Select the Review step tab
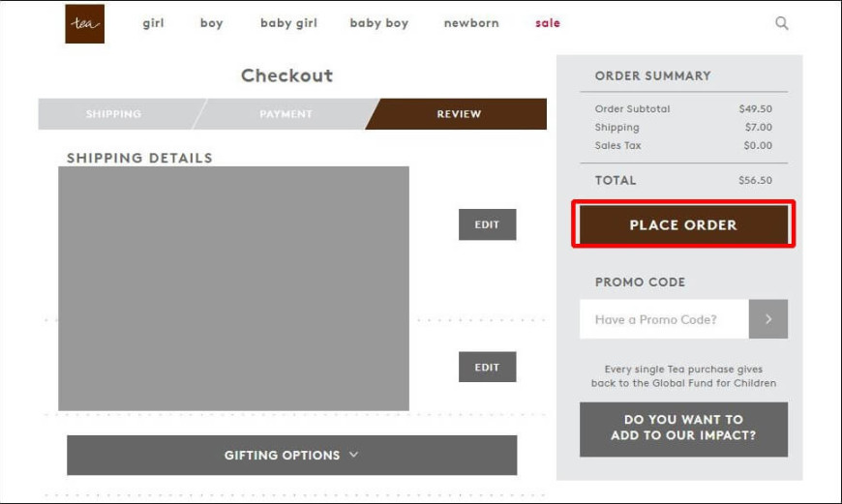 coord(459,114)
